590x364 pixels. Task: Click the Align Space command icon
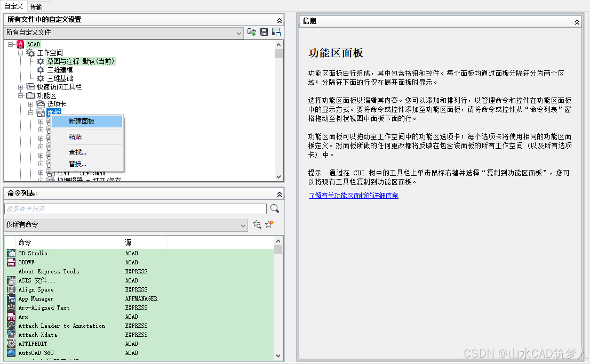click(11, 289)
